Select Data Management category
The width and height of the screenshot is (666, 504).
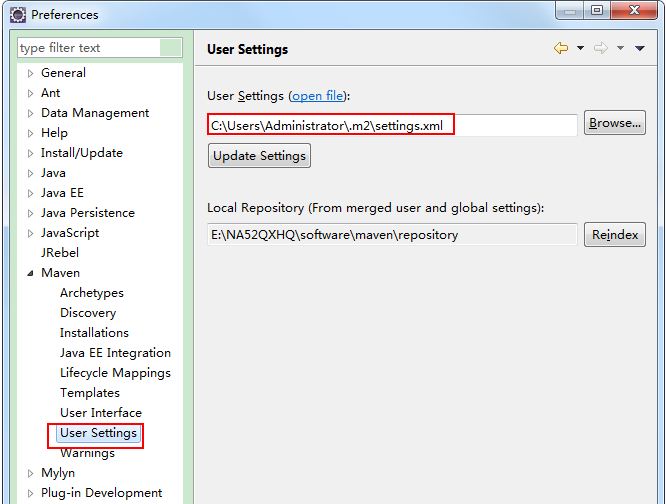tap(95, 113)
